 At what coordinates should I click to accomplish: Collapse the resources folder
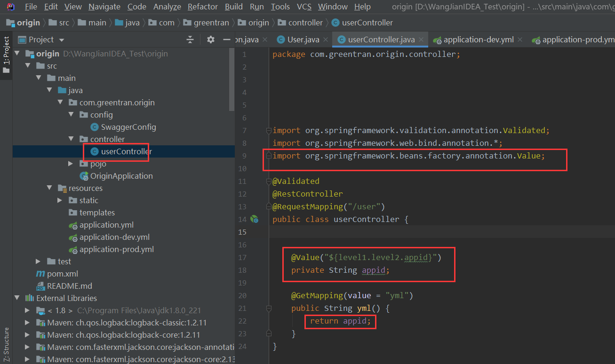tap(49, 188)
